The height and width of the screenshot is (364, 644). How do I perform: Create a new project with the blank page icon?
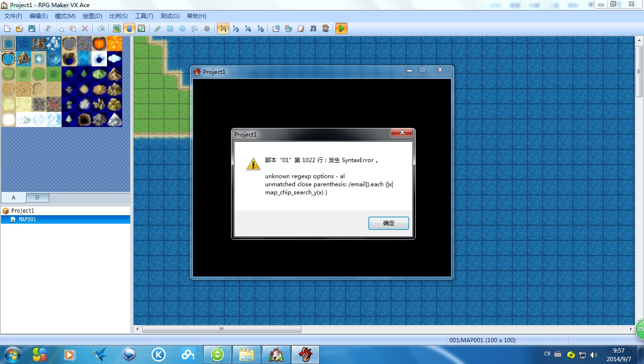[7, 28]
